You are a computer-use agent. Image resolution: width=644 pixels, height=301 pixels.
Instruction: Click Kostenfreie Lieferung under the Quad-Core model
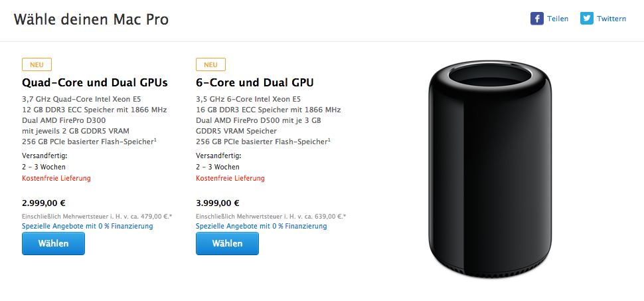[56, 178]
